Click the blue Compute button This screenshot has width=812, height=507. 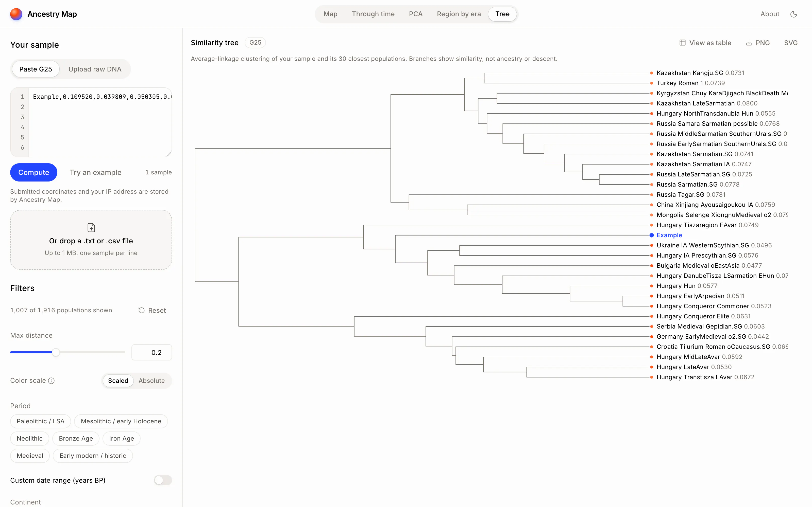point(33,172)
